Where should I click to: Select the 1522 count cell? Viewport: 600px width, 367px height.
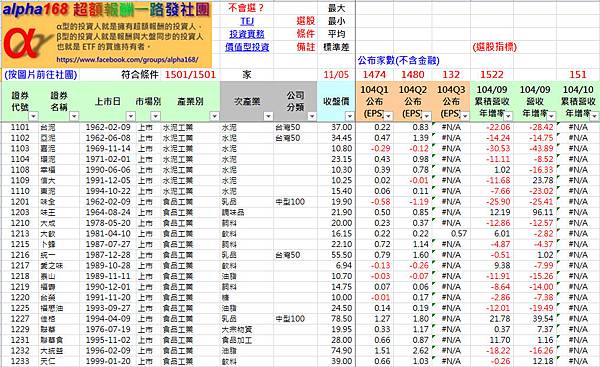[x=492, y=75]
